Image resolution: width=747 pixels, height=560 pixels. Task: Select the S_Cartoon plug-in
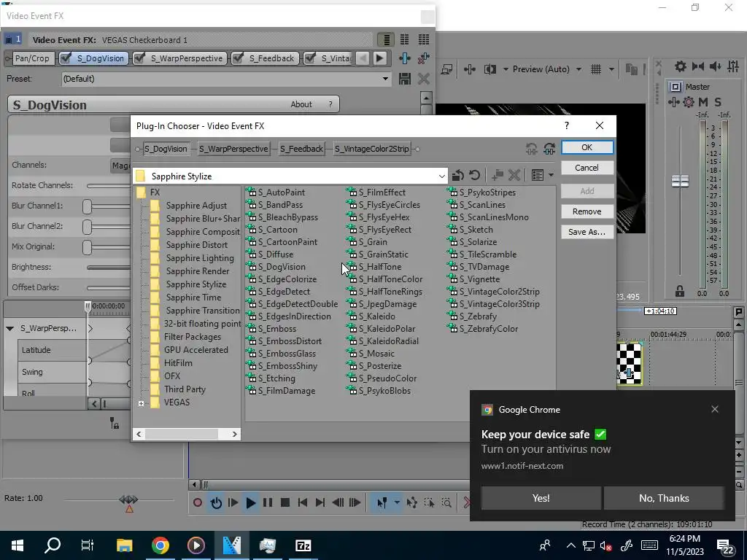coord(277,230)
